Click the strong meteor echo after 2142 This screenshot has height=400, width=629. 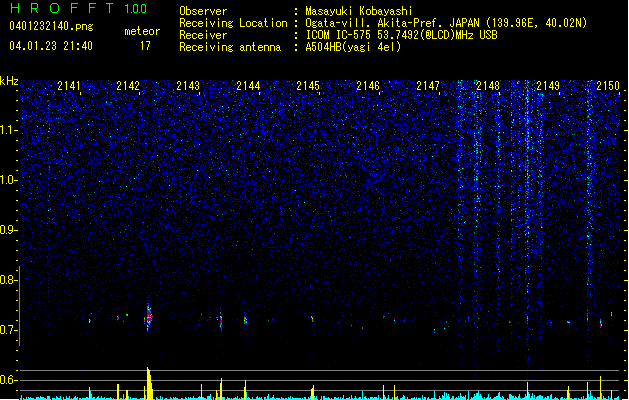point(148,318)
